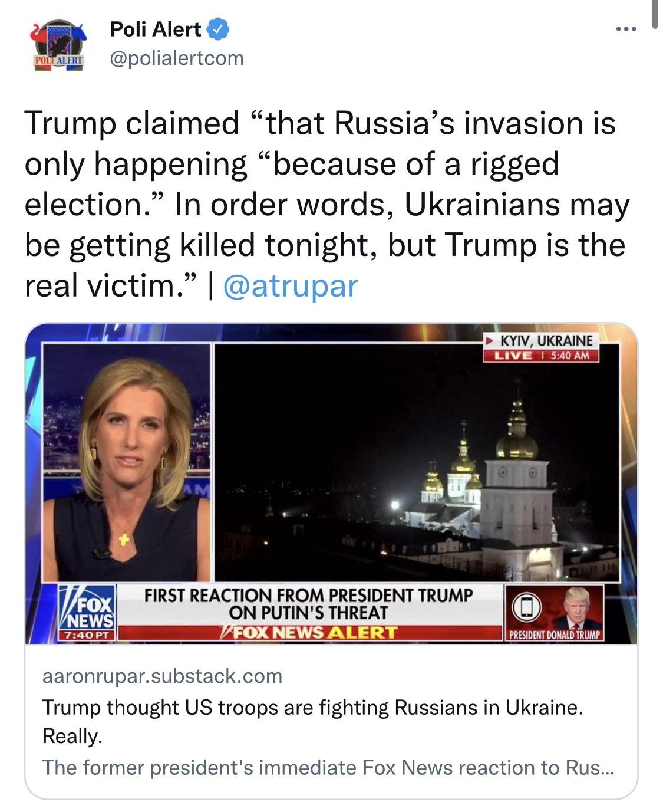Image resolution: width=663 pixels, height=812 pixels.
Task: Click the scrollbar at the top right
Action: click(654, 15)
